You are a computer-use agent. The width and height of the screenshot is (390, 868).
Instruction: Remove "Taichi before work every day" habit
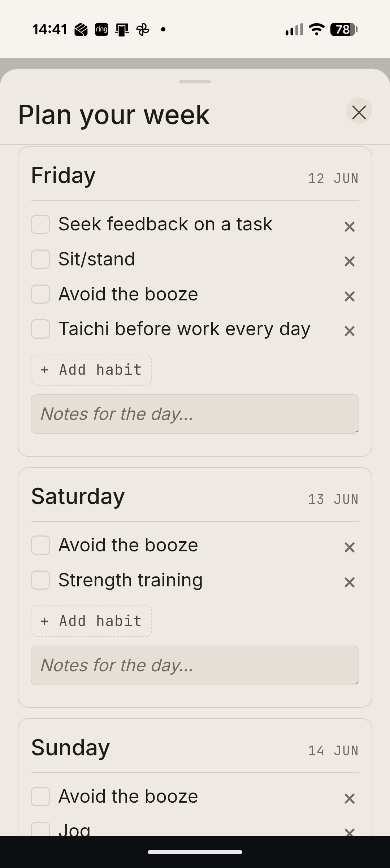(x=350, y=331)
